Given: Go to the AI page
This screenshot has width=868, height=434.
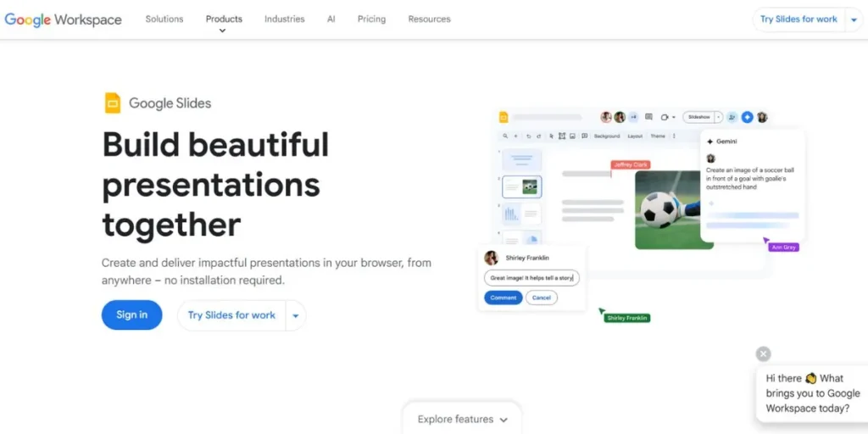Looking at the screenshot, I should pyautogui.click(x=331, y=19).
